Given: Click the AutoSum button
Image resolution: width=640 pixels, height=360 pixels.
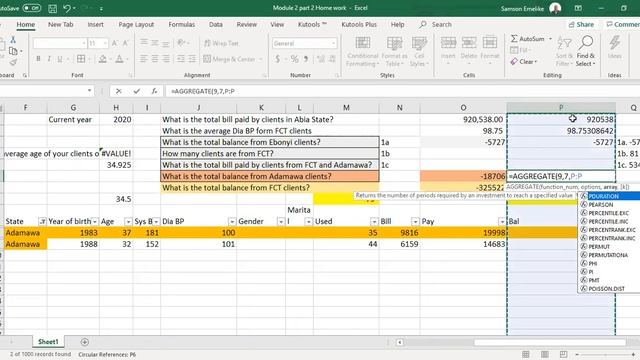Looking at the screenshot, I should tap(527, 39).
